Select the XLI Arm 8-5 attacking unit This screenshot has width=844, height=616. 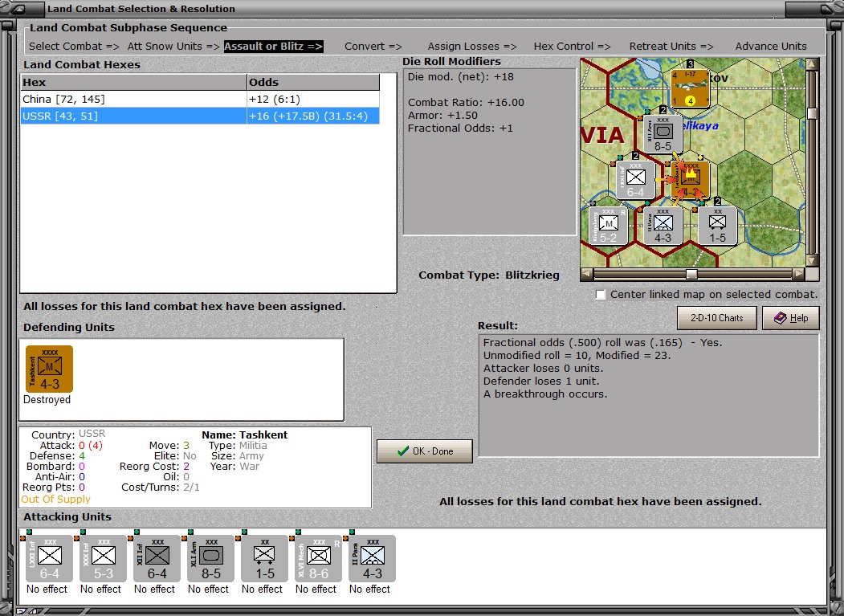pyautogui.click(x=211, y=558)
